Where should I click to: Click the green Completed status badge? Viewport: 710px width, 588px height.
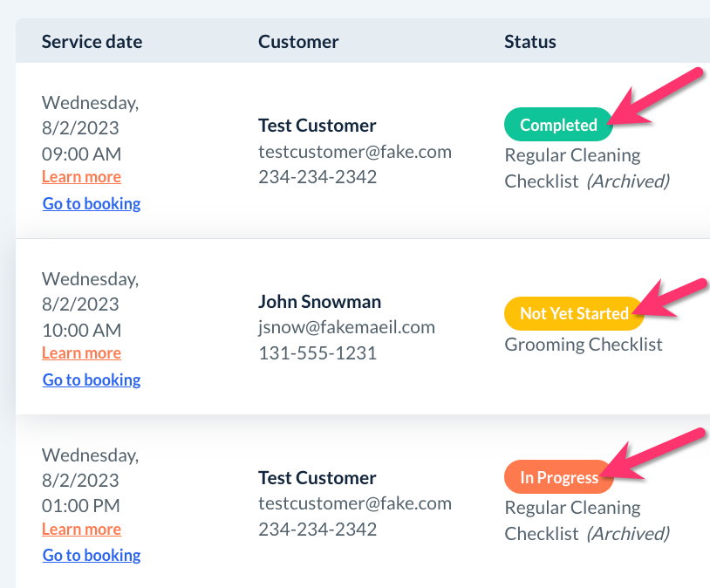point(558,125)
